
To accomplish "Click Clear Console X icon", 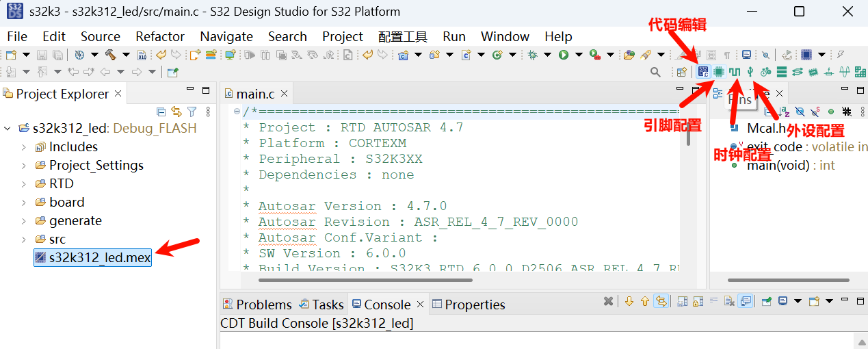I will click(x=729, y=301).
